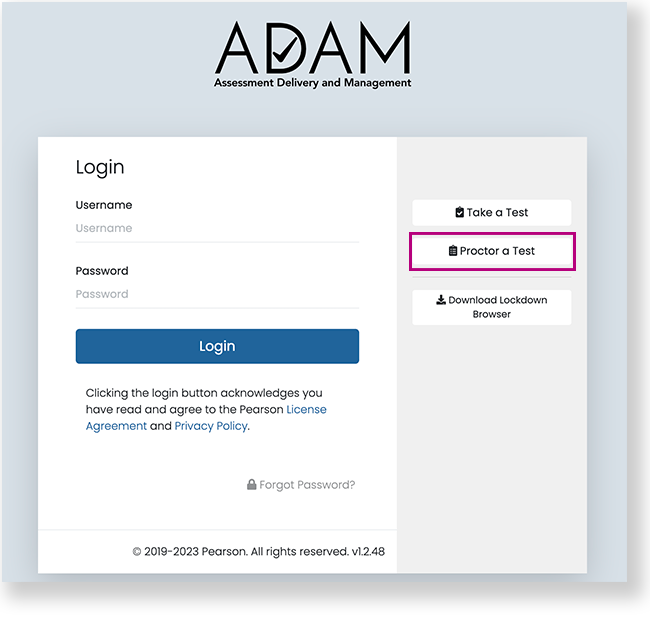Follow the Forgot Password? link
Image resolution: width=650 pixels, height=618 pixels.
307,485
